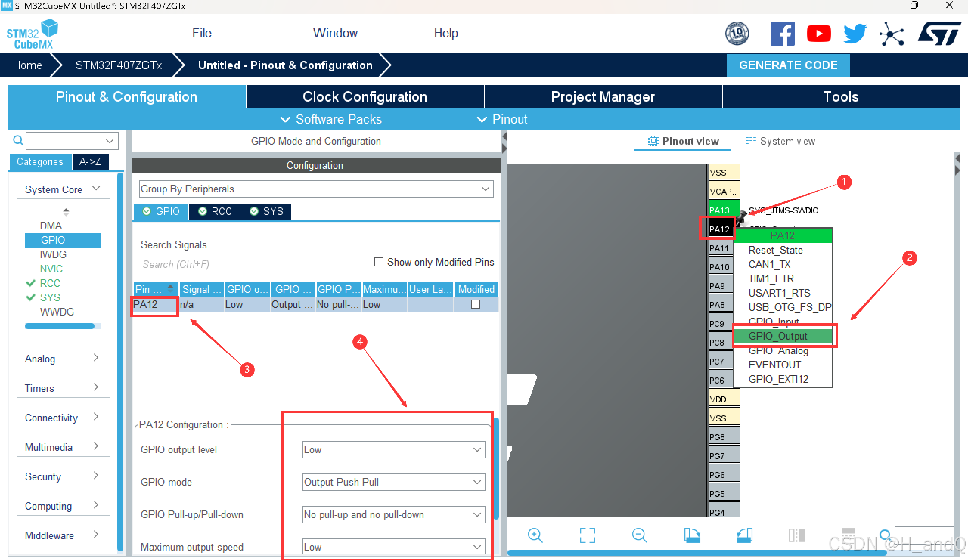Open the Twitter link icon

tap(855, 33)
